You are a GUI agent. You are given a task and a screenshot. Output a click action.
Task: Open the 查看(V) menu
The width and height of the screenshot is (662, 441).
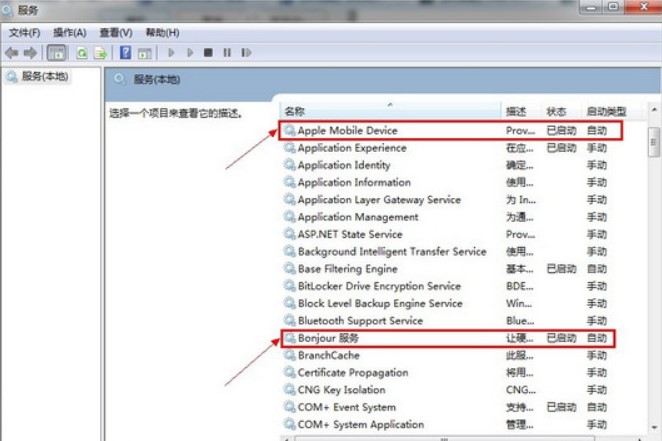[x=116, y=32]
